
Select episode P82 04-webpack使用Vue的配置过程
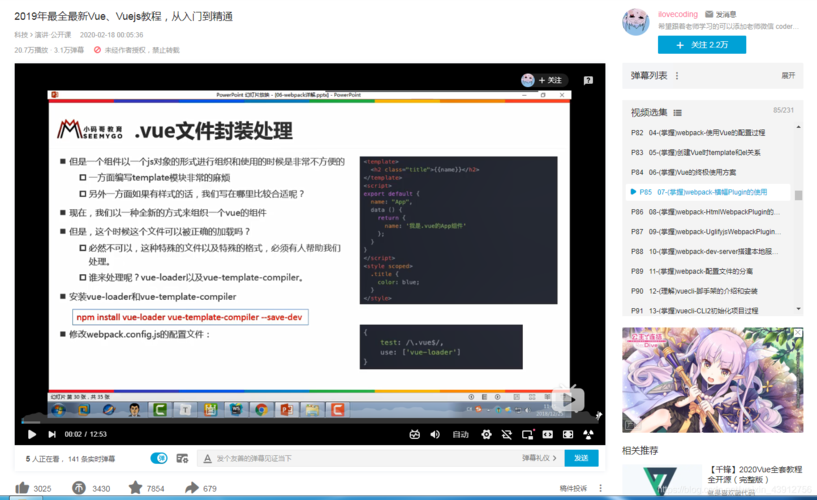pyautogui.click(x=708, y=133)
